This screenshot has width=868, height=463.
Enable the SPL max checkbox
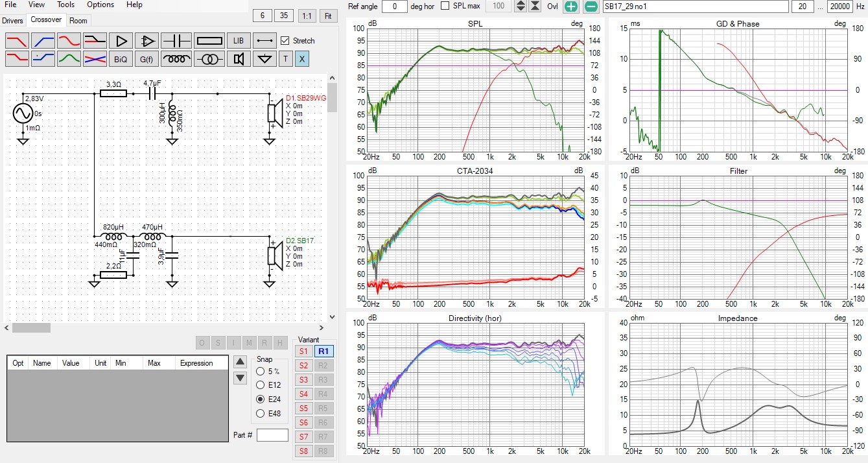pos(445,6)
